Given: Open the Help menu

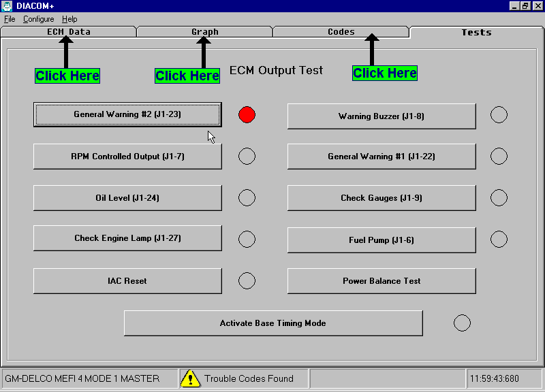Looking at the screenshot, I should [x=69, y=19].
